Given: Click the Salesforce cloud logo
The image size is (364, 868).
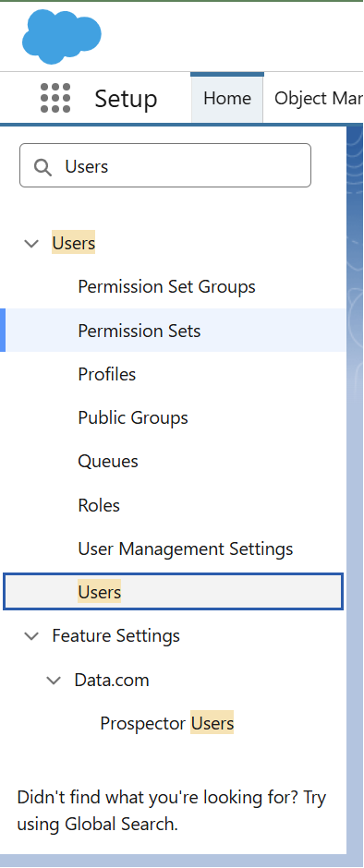Looking at the screenshot, I should [x=62, y=36].
